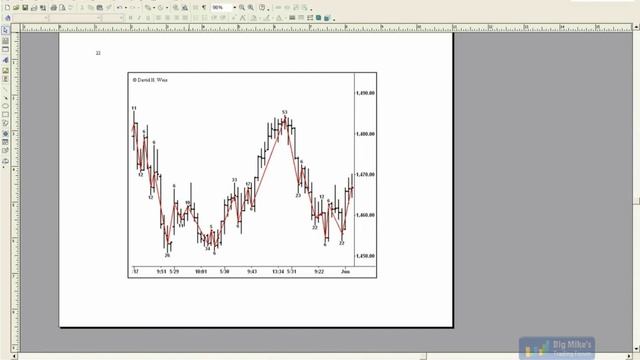Click the horizontal scrollbar left arrow

pos(15,357)
